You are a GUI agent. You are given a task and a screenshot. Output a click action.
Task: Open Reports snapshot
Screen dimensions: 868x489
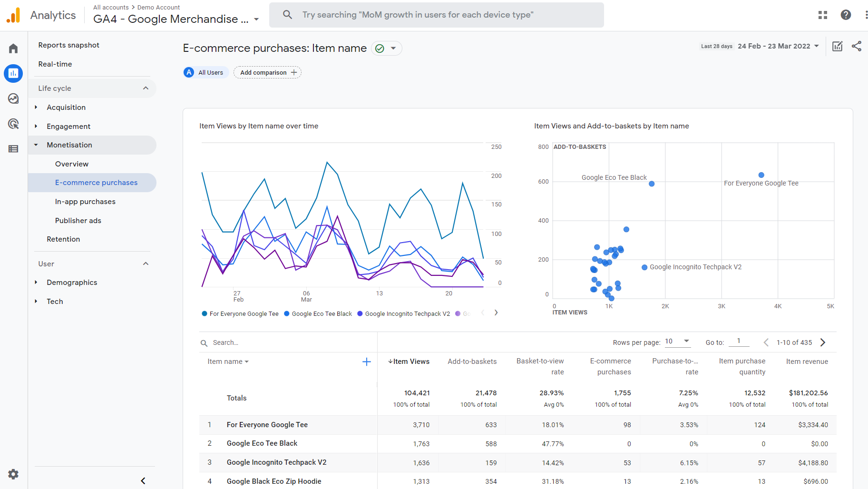coord(69,45)
